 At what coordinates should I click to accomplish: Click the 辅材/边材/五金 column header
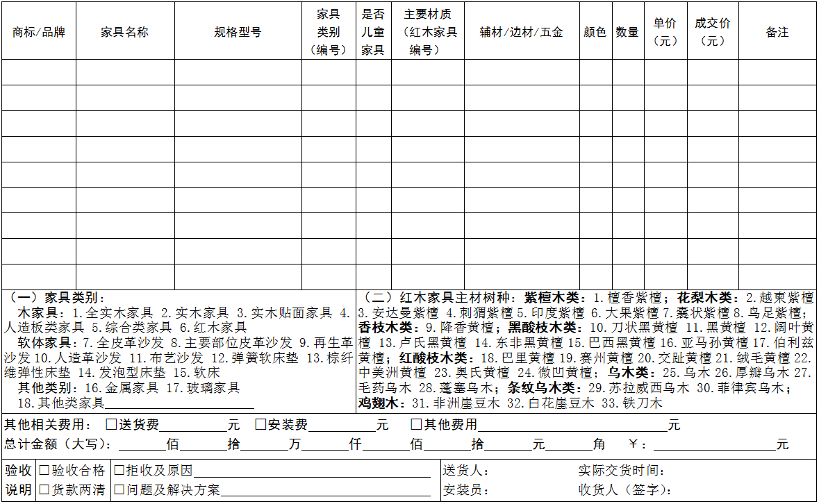(522, 32)
